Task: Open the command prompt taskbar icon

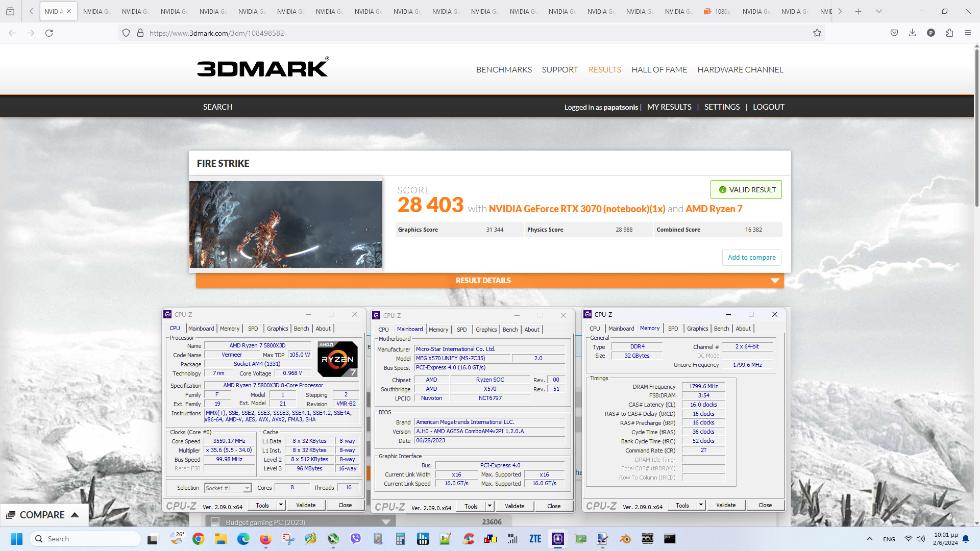Action: [x=670, y=539]
